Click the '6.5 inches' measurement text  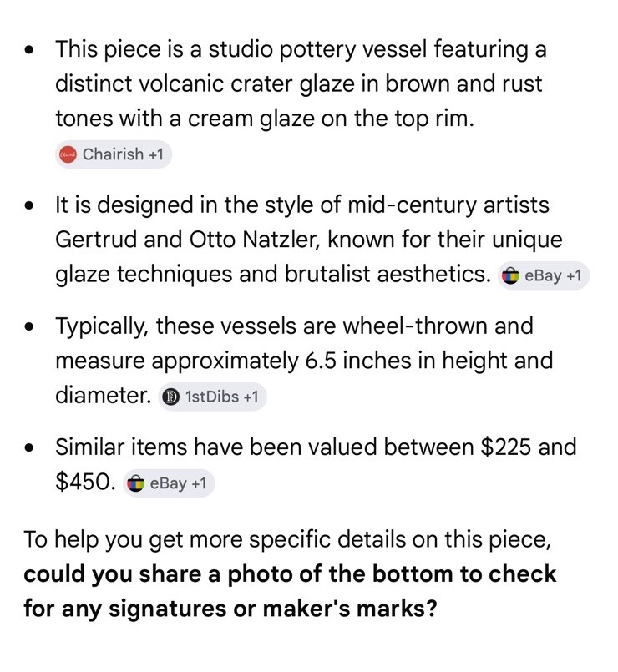[358, 361]
